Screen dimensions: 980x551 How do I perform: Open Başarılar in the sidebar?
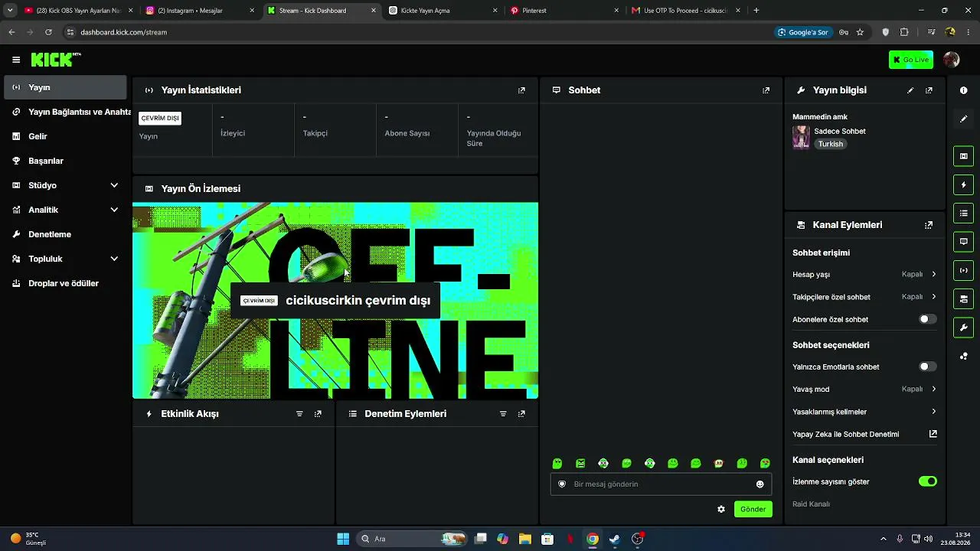click(65, 161)
